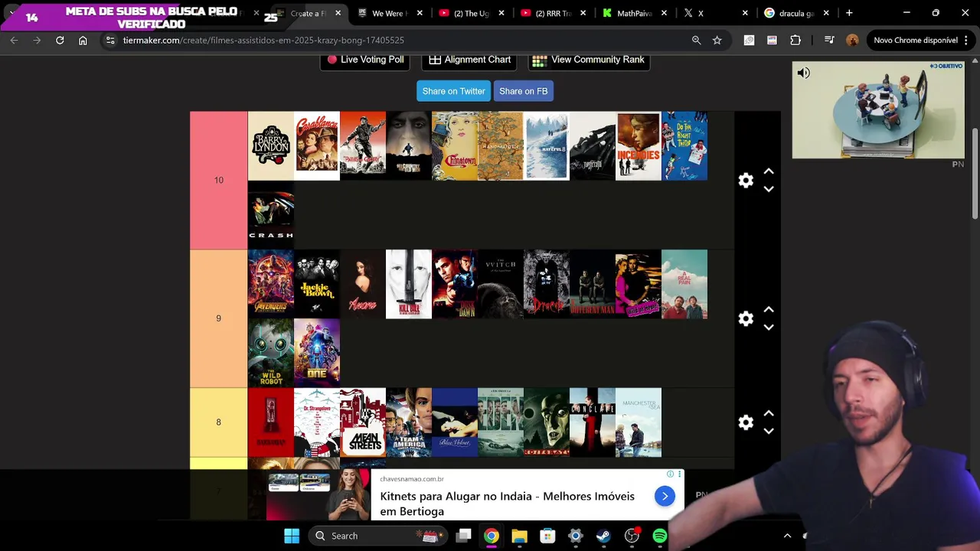980x551 pixels.
Task: Select the Conclave poster
Action: tap(593, 422)
